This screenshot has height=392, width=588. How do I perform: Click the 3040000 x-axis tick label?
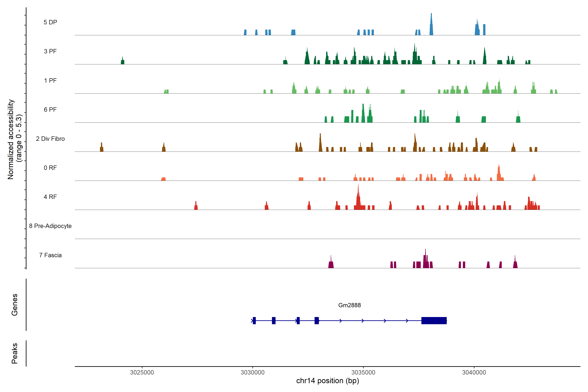(474, 372)
